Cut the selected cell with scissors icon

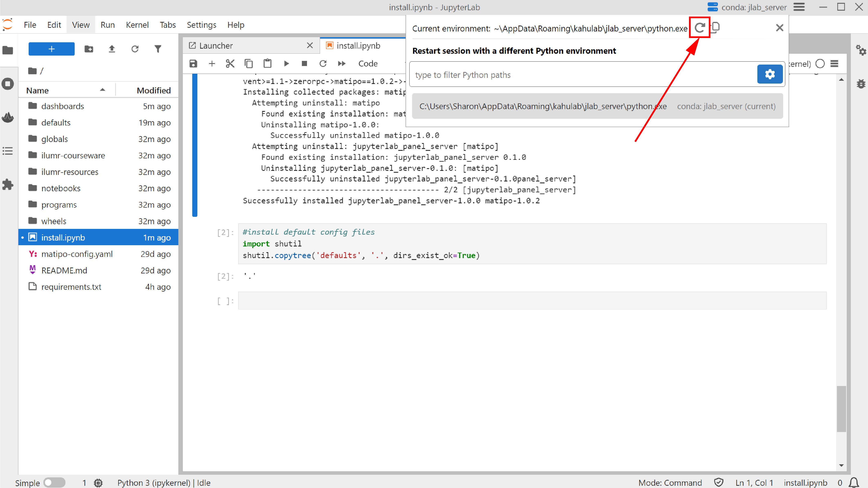[230, 64]
